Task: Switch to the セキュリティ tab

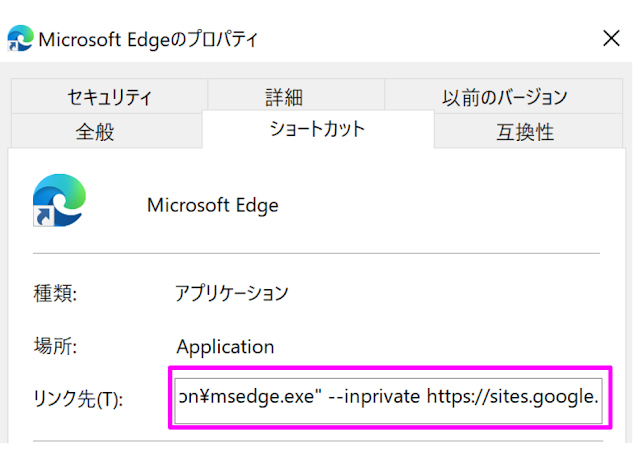Action: [x=109, y=97]
